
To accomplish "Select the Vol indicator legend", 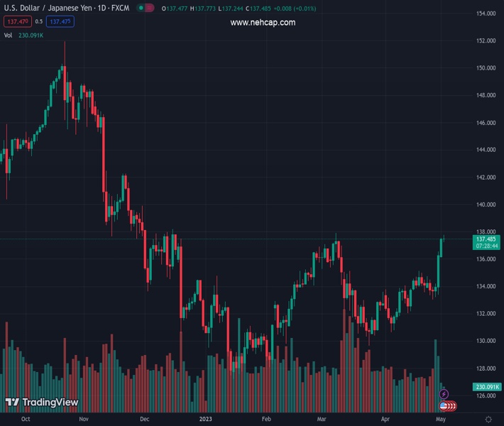I will click(x=9, y=35).
